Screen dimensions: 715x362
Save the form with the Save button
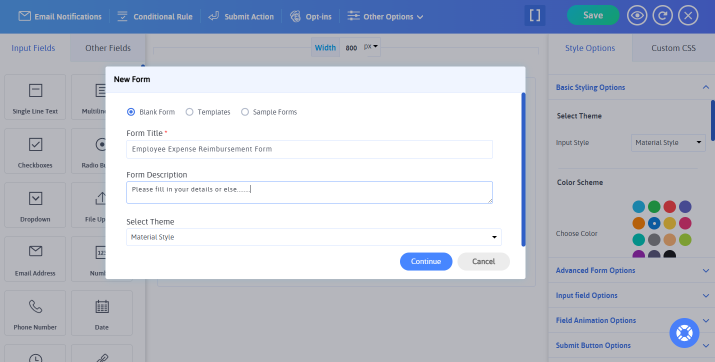click(x=593, y=16)
